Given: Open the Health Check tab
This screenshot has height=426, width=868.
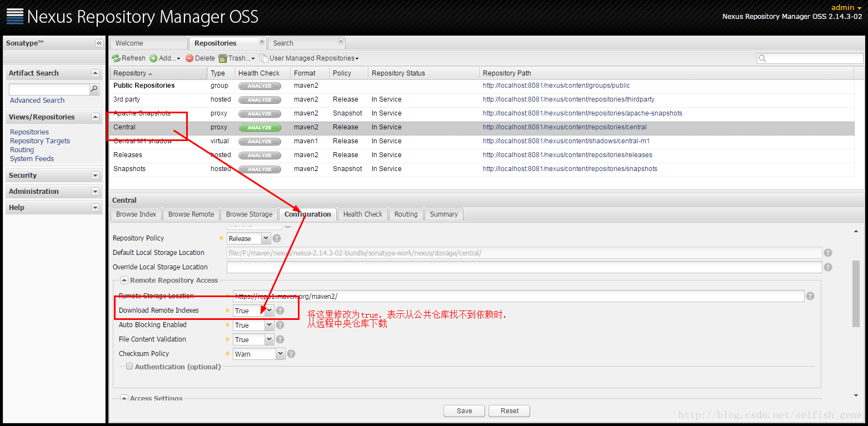Looking at the screenshot, I should tap(363, 214).
